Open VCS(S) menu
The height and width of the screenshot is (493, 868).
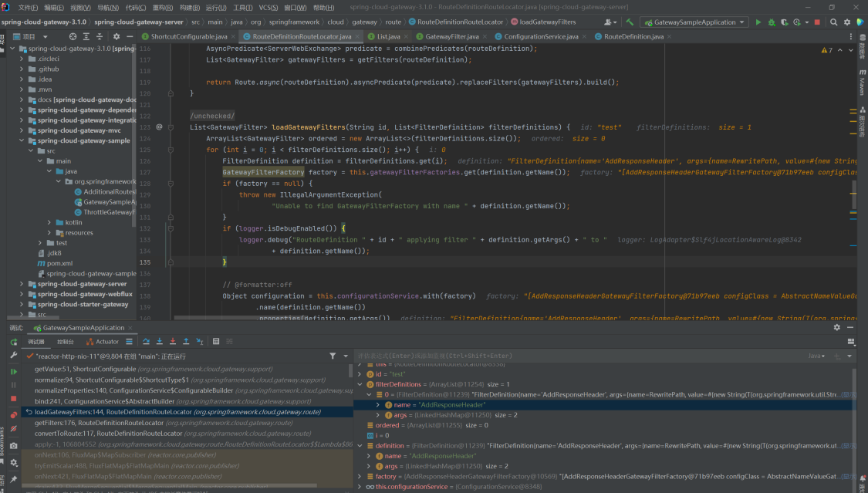(x=269, y=8)
